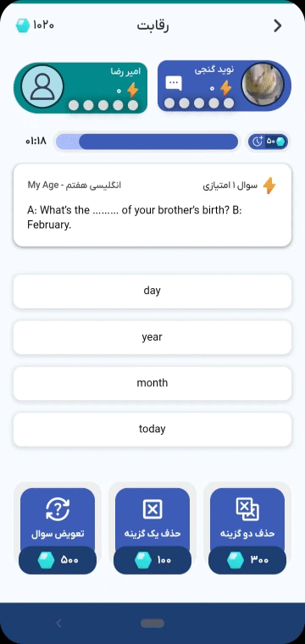Choose answer "today"

tap(152, 430)
